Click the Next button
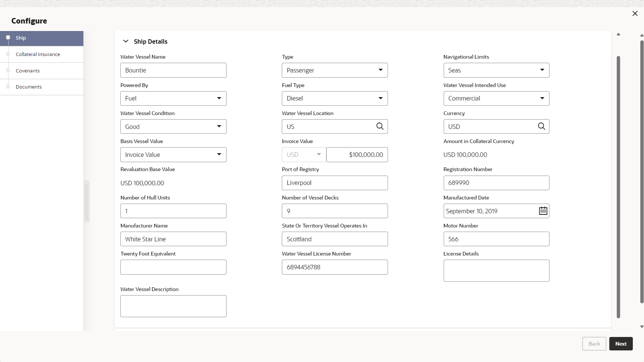The image size is (644, 362). tap(620, 344)
